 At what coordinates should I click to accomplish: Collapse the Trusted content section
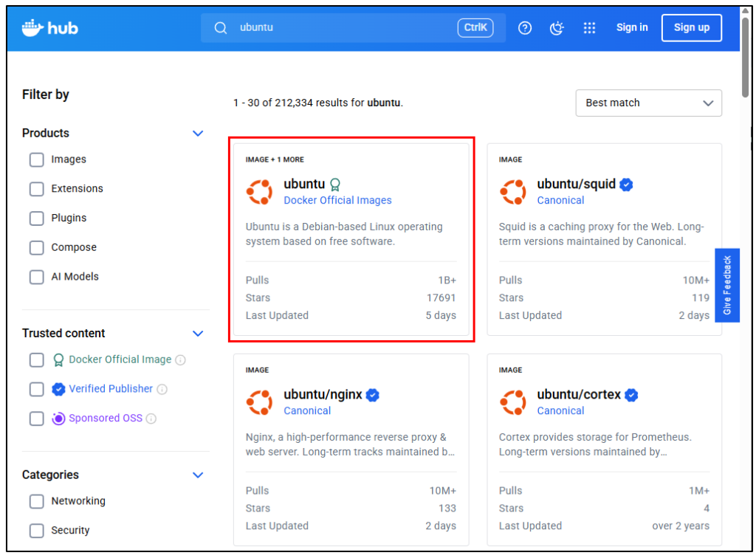click(198, 334)
